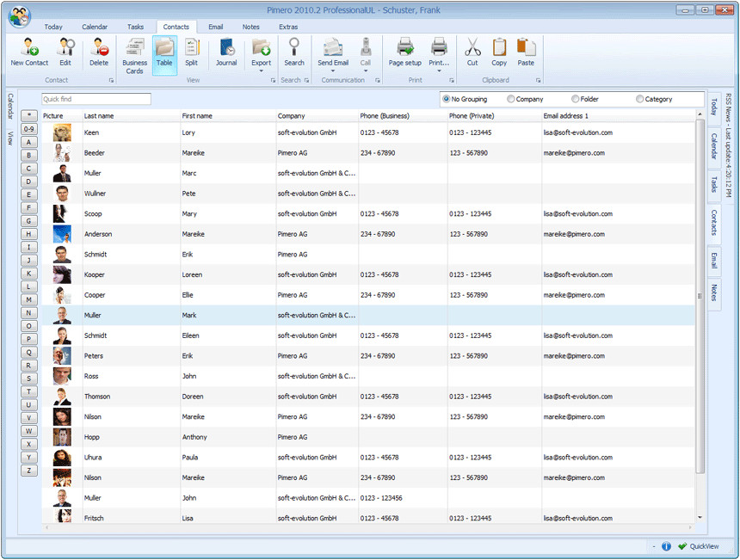Open the Tasks ribbon tab

pos(135,27)
